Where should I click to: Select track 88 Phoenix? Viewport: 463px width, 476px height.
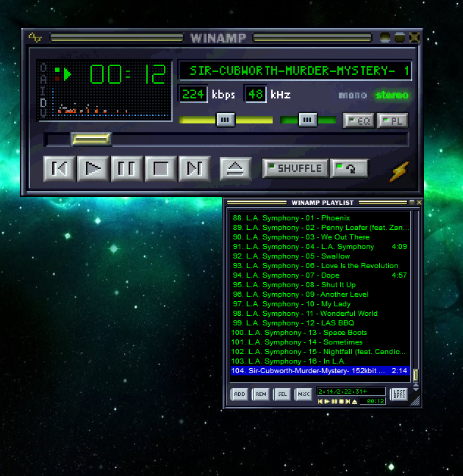click(320, 218)
